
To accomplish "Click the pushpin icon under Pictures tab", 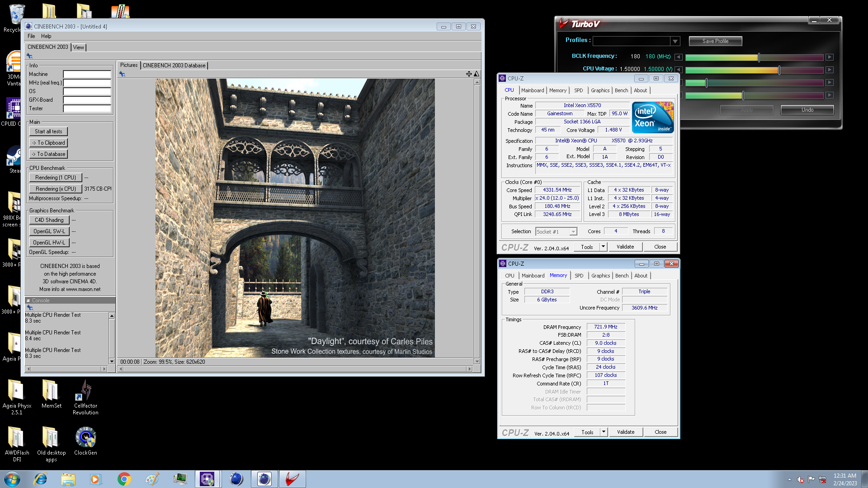I will (x=122, y=74).
